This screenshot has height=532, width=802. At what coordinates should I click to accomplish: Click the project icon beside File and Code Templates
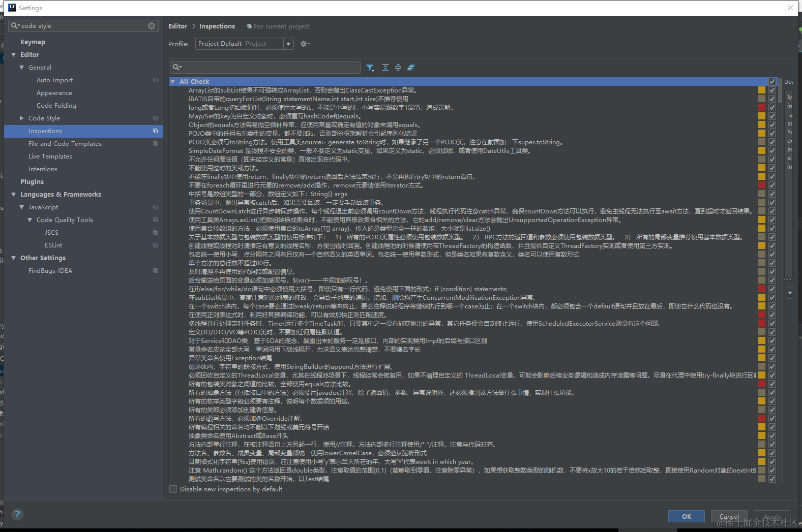(155, 144)
